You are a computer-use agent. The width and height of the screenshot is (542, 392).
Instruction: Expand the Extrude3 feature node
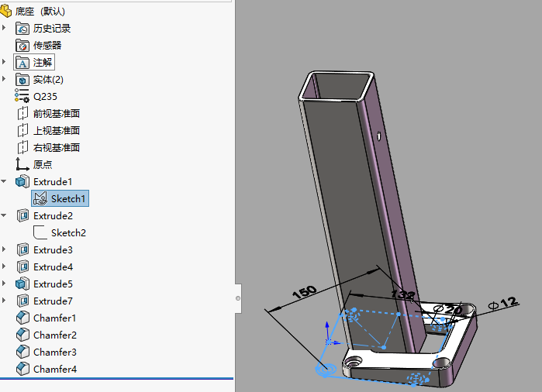(x=4, y=249)
